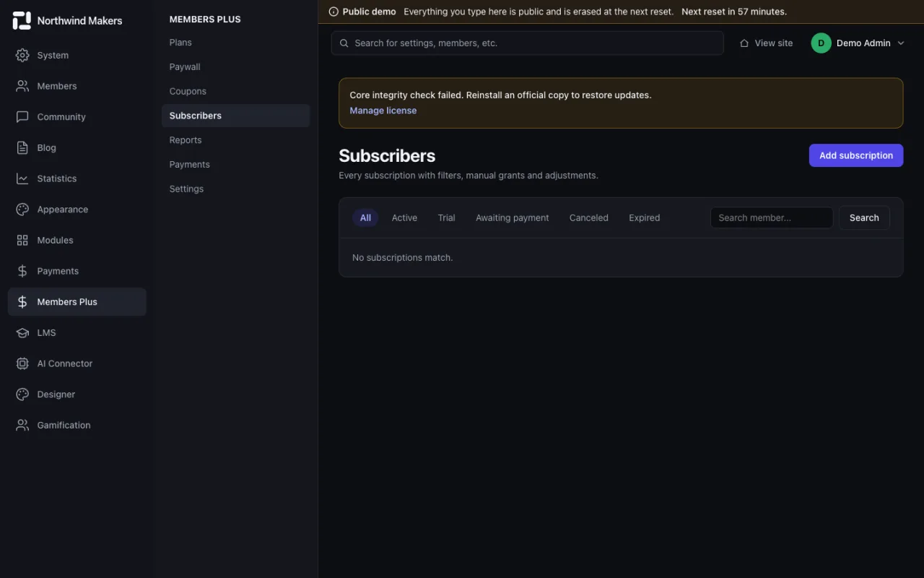Open the Demo Admin user menu

(858, 43)
